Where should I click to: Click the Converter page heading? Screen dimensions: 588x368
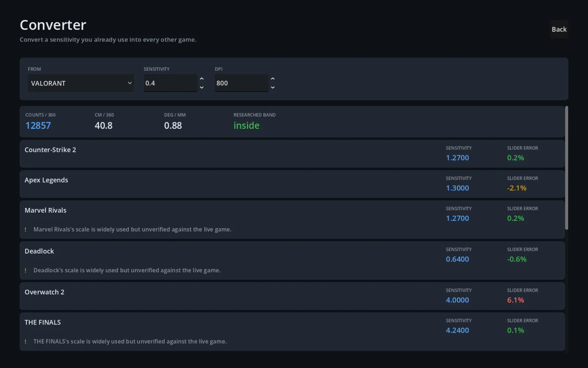click(53, 25)
